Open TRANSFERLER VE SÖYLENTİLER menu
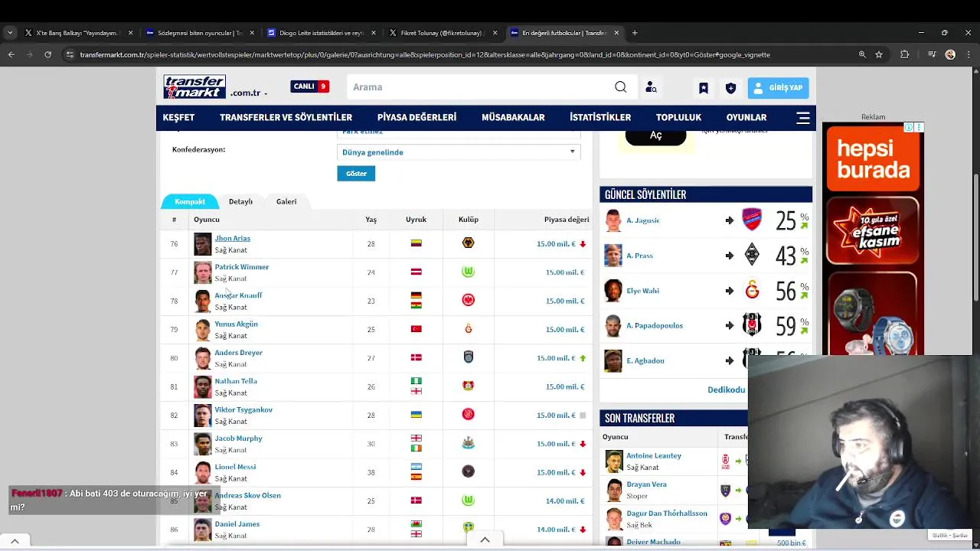 (x=286, y=118)
